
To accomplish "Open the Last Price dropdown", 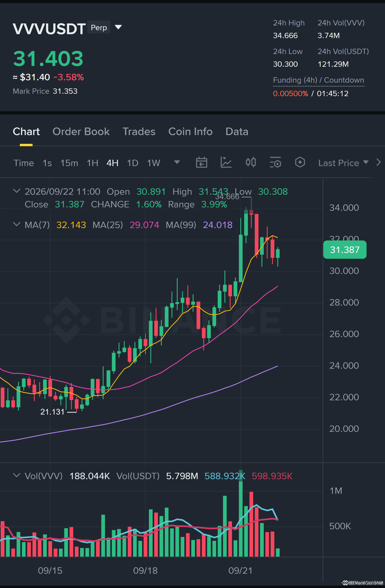I will pyautogui.click(x=343, y=163).
